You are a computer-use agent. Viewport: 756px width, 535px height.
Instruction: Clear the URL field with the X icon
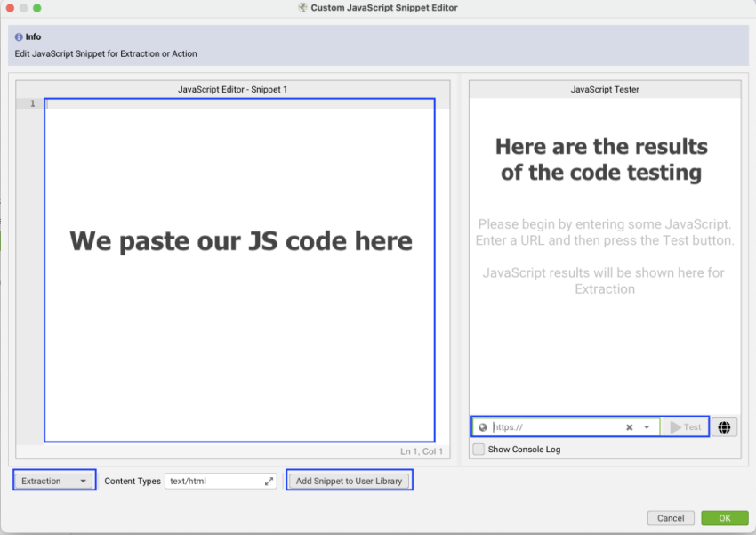click(x=629, y=427)
